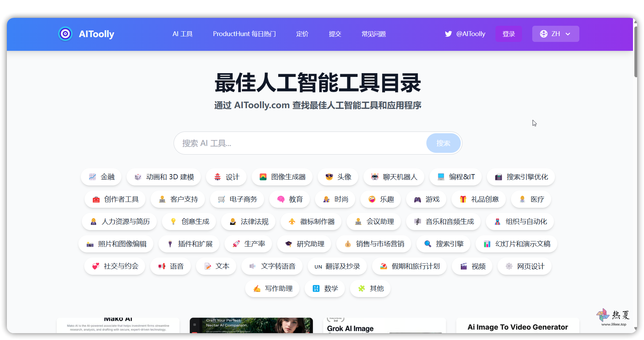
Task: Open the Twitter @AIToolly link
Action: coord(465,34)
